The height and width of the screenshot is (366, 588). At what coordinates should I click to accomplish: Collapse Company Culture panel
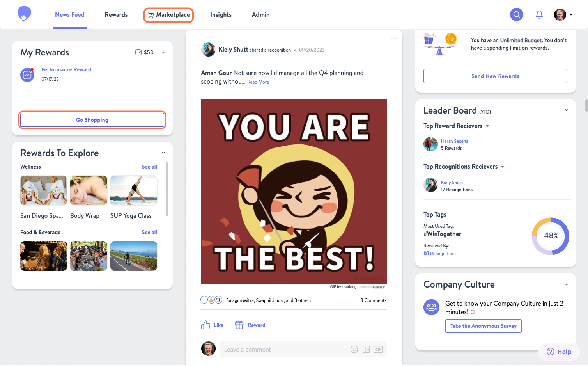click(567, 285)
